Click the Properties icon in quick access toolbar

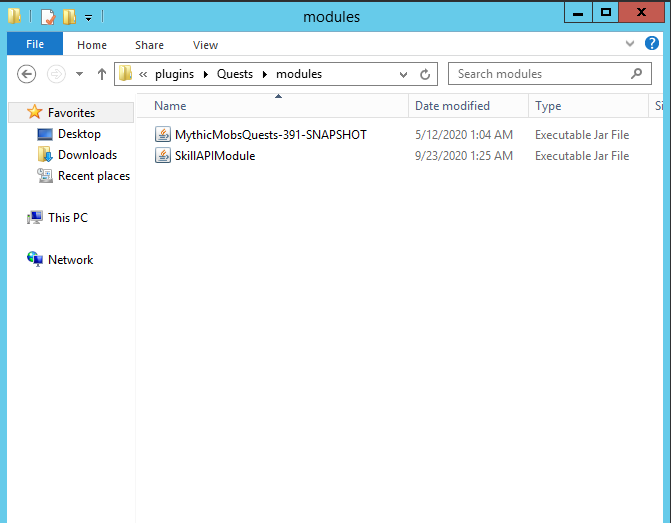(x=47, y=17)
